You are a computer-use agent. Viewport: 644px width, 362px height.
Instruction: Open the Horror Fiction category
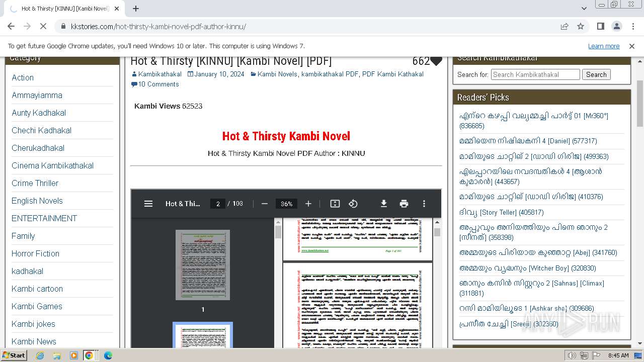(35, 253)
